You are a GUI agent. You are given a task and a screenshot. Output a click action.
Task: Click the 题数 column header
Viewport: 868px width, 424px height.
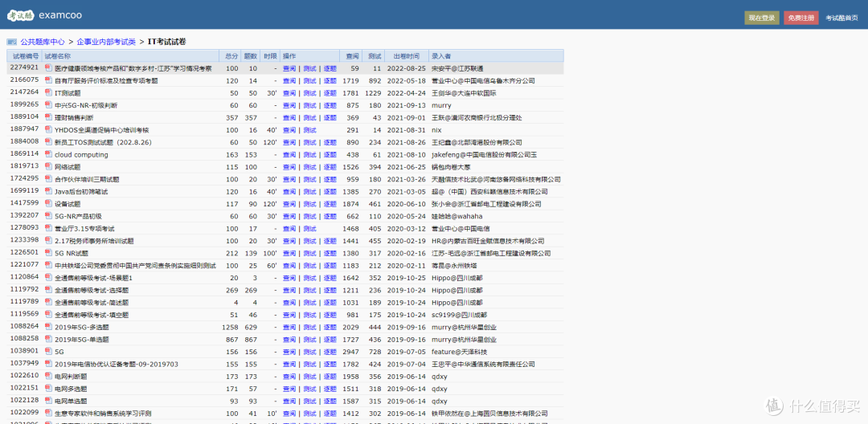click(251, 56)
